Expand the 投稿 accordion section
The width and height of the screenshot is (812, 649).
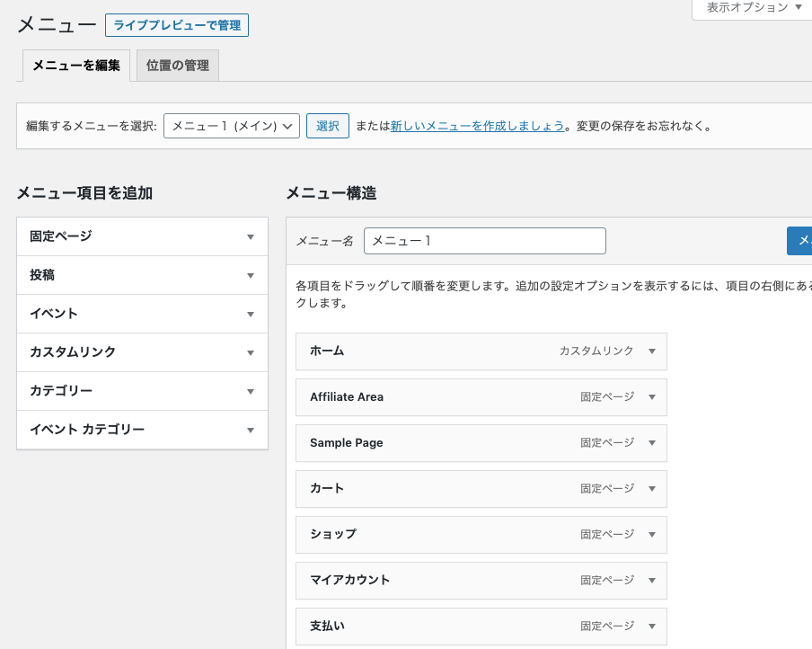tap(251, 276)
